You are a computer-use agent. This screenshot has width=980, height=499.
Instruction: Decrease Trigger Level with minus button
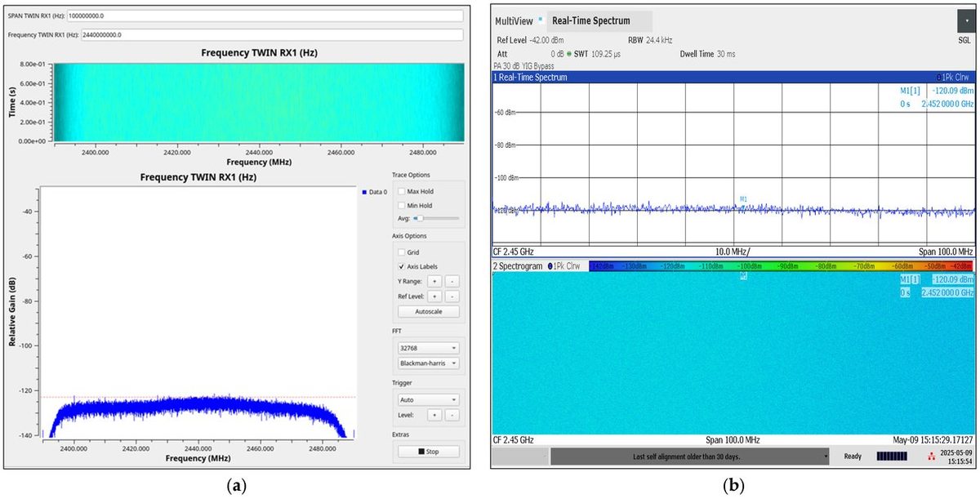[452, 415]
